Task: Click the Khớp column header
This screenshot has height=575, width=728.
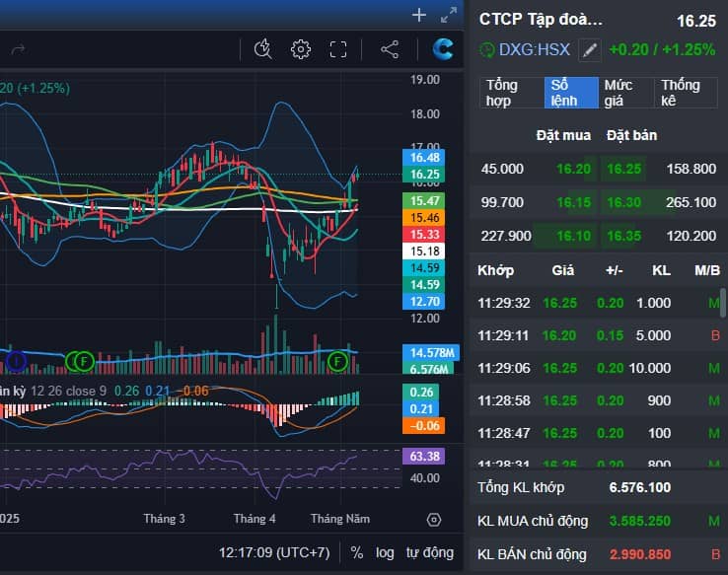Action: coord(495,270)
